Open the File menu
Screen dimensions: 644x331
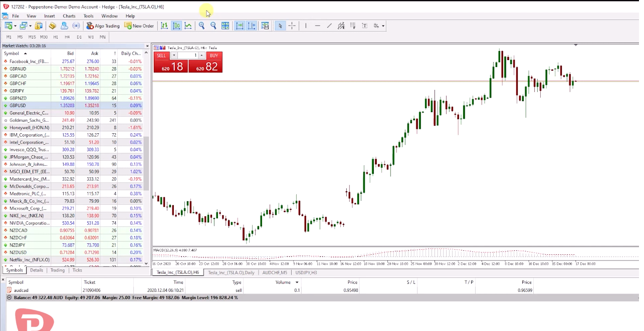pos(16,16)
